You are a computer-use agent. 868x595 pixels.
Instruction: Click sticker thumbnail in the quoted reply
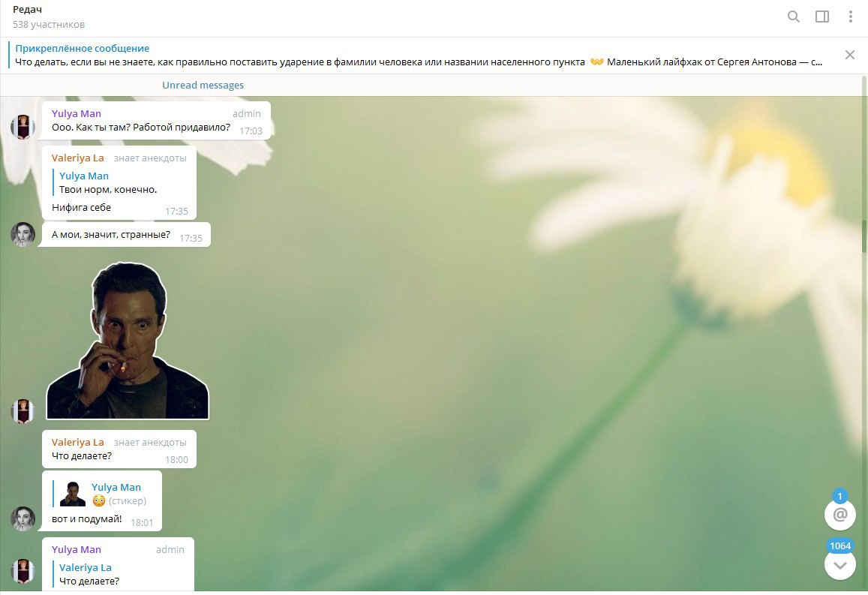(73, 494)
